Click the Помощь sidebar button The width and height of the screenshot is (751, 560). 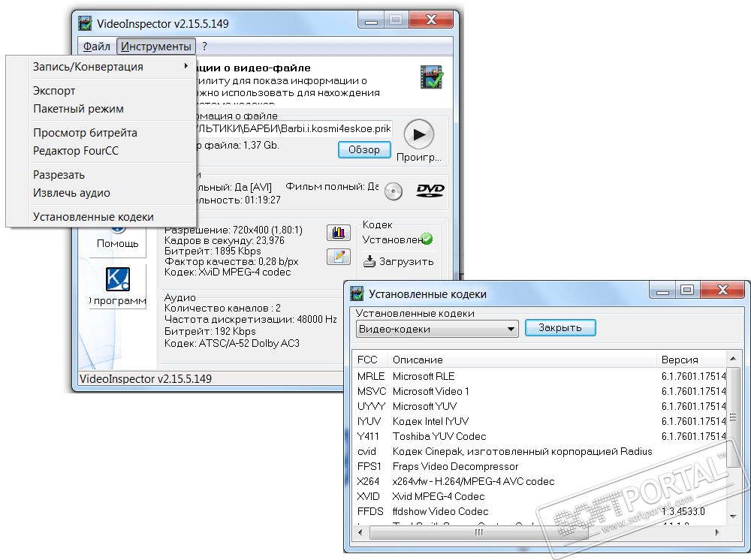coord(117,243)
